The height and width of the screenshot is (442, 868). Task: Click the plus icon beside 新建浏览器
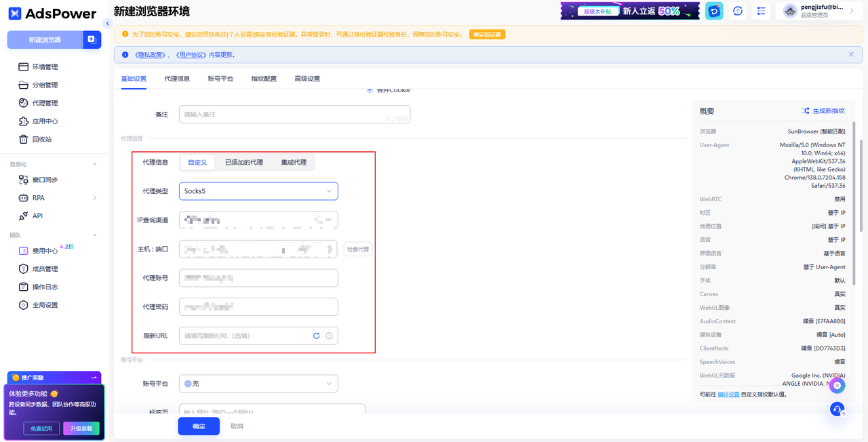click(92, 40)
